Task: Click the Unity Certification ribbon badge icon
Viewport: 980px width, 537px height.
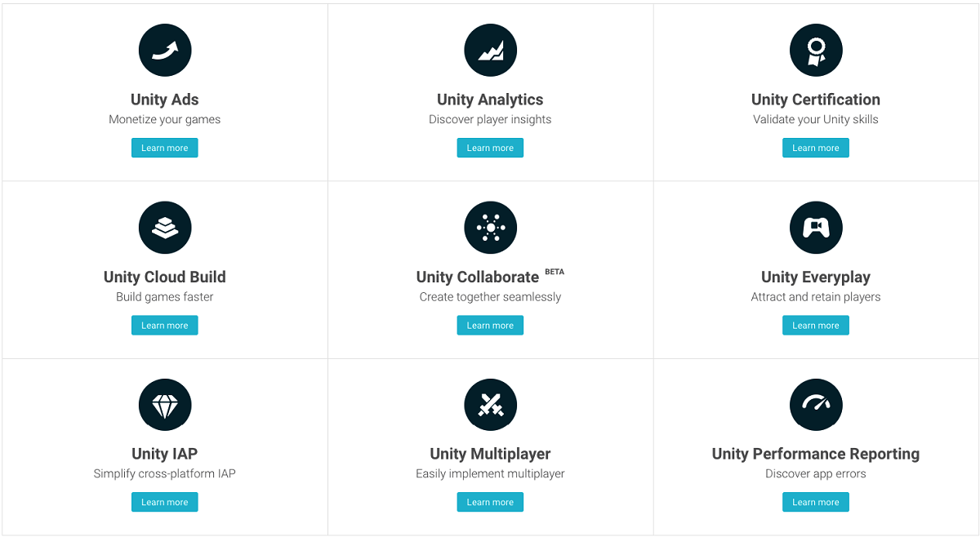Action: (816, 51)
